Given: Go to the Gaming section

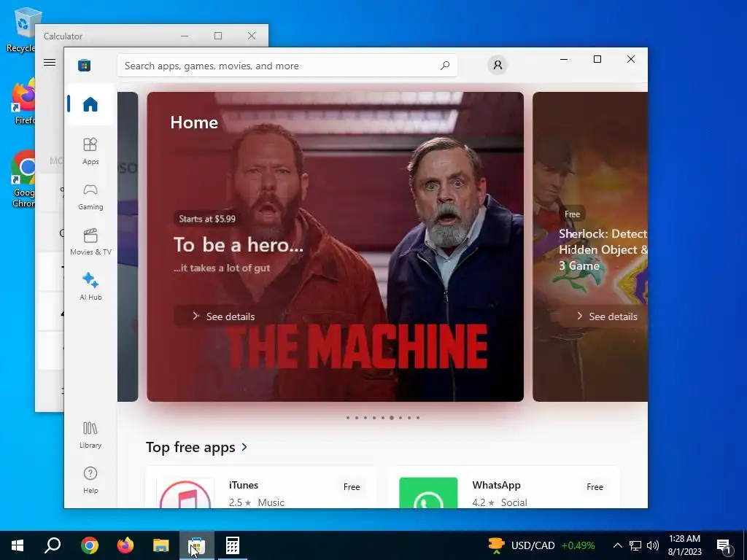Looking at the screenshot, I should 90,197.
